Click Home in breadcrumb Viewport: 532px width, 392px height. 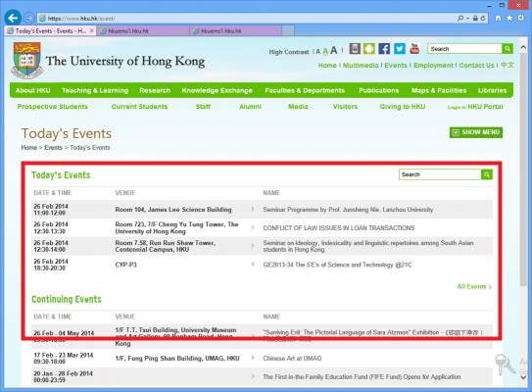click(x=28, y=148)
